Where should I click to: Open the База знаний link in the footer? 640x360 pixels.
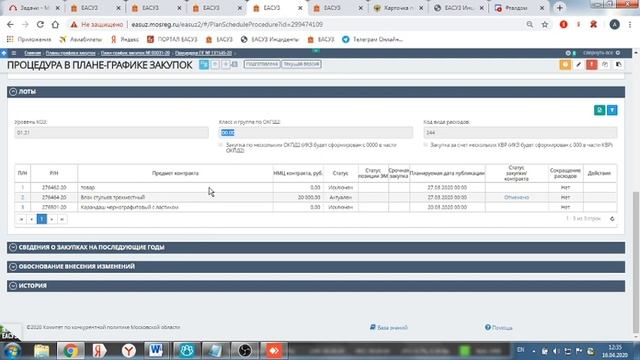[389, 327]
